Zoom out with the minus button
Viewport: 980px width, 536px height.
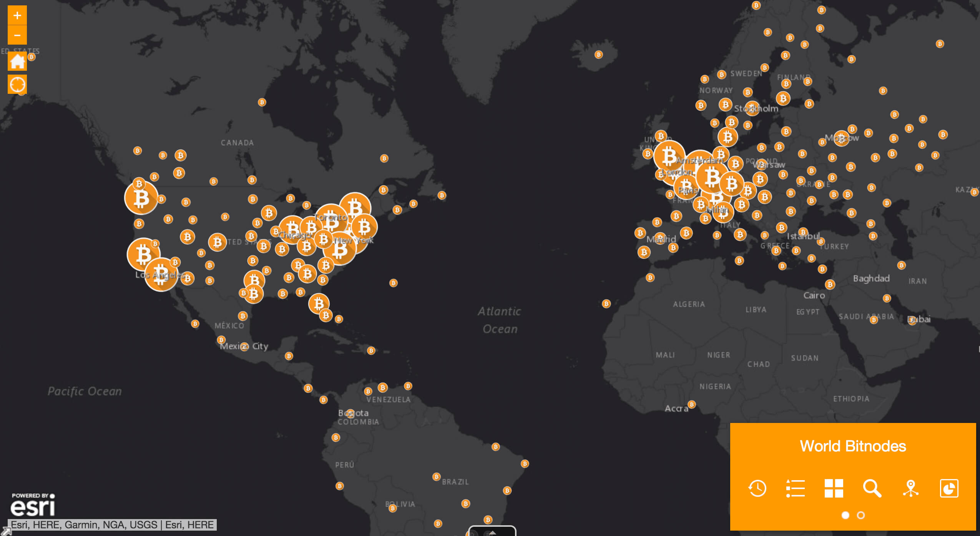click(17, 35)
